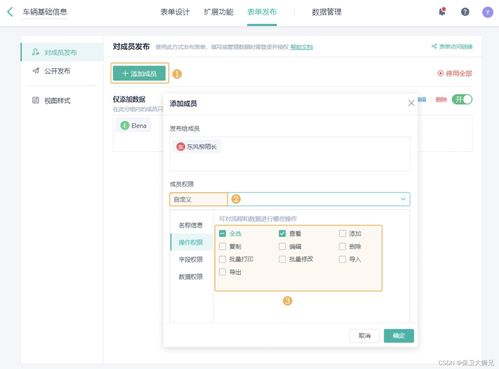
Task: Open the 自定义 permission combo box
Action: point(289,199)
